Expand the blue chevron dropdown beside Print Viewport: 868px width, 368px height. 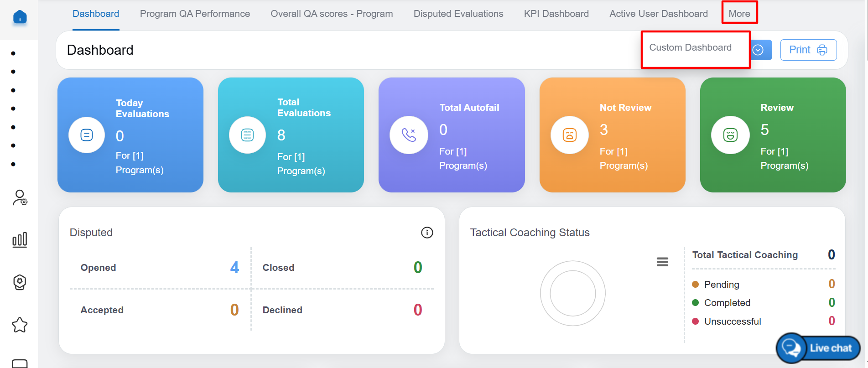759,50
